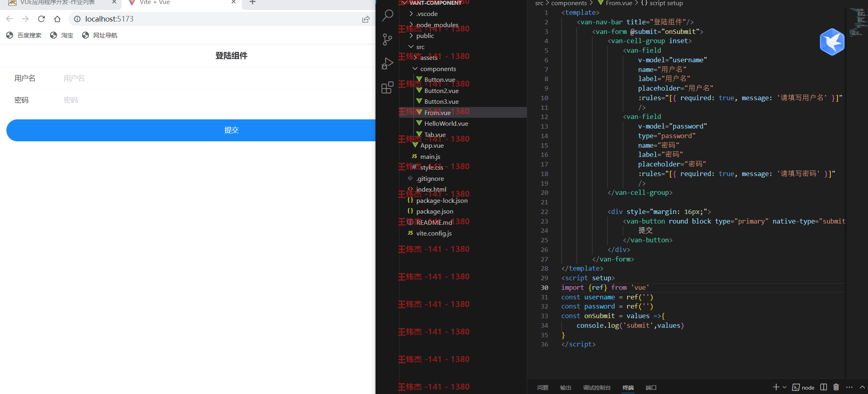The width and height of the screenshot is (868, 394).
Task: Split the terminal panel
Action: pyautogui.click(x=824, y=387)
